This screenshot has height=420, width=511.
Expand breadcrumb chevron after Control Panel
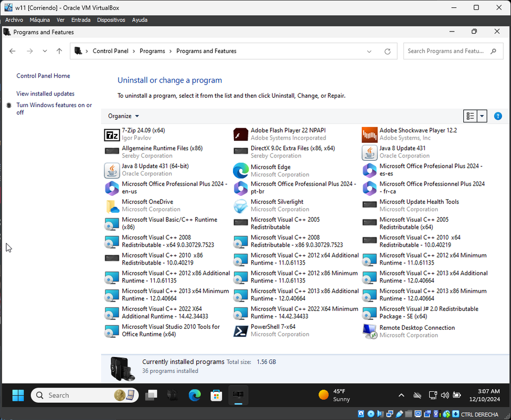[134, 51]
